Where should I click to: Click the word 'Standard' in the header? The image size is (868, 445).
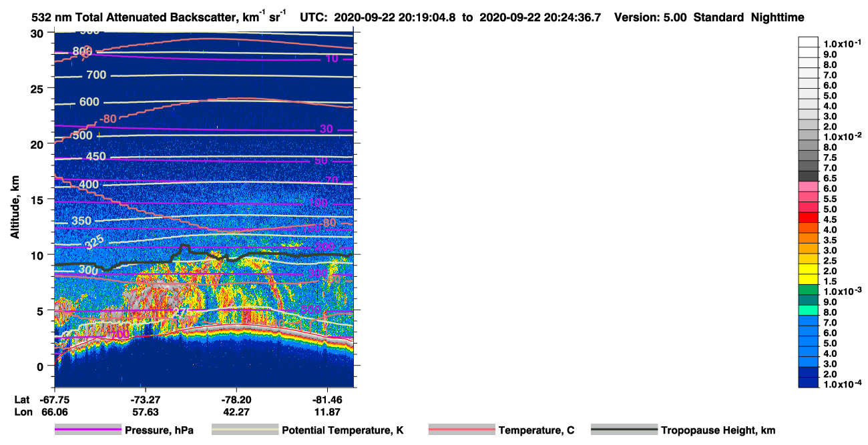tap(718, 17)
